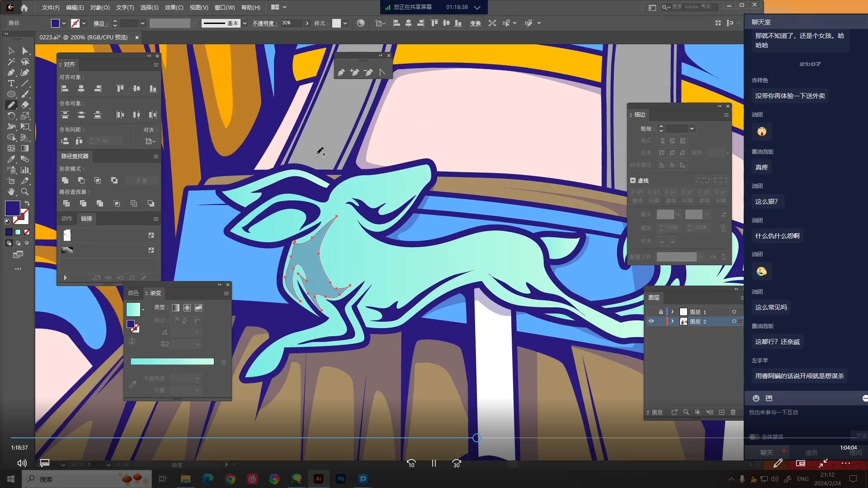Select the Zoom tool
868x488 pixels.
click(25, 192)
